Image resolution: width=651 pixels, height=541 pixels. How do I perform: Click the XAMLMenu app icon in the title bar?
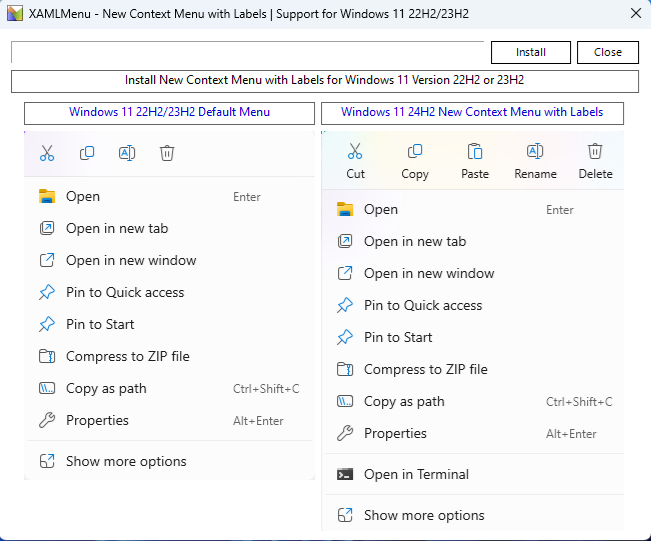point(15,14)
